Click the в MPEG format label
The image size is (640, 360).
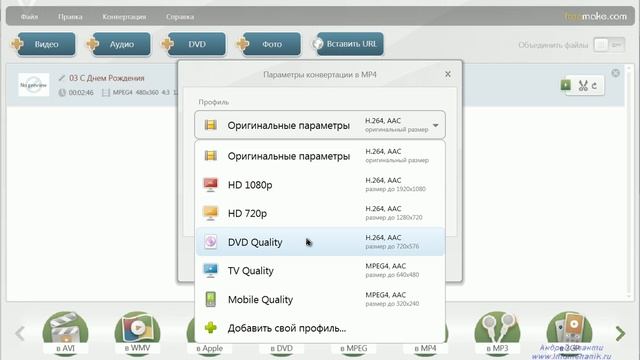(x=353, y=349)
